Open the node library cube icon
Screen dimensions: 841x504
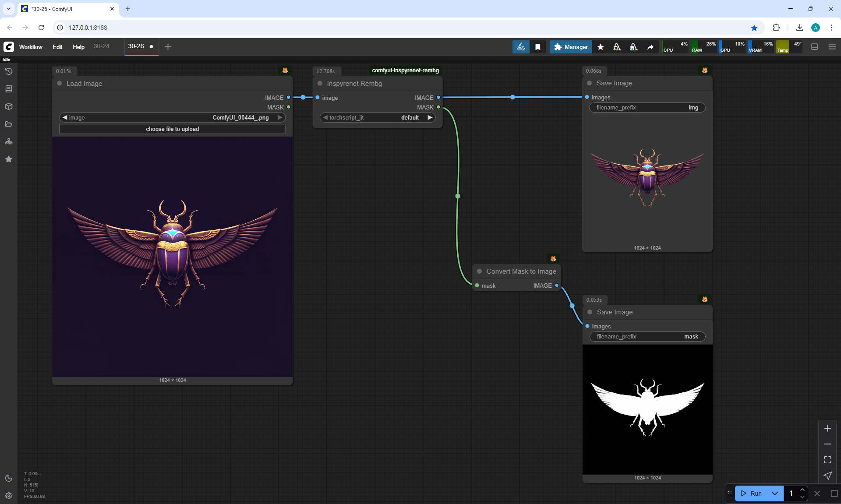(x=9, y=106)
